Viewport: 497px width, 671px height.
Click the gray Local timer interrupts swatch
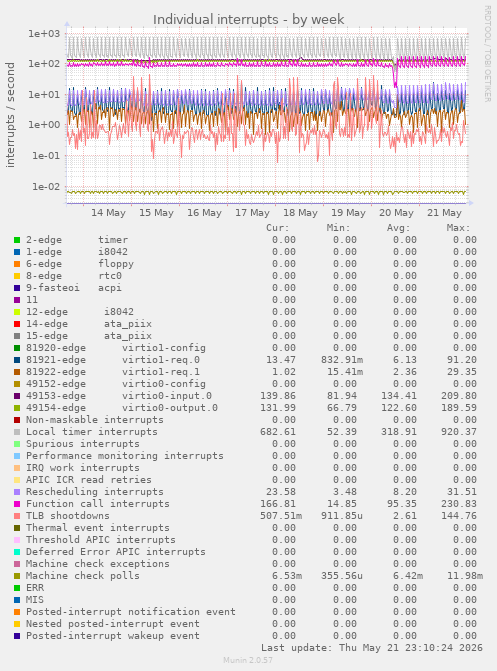point(17,432)
